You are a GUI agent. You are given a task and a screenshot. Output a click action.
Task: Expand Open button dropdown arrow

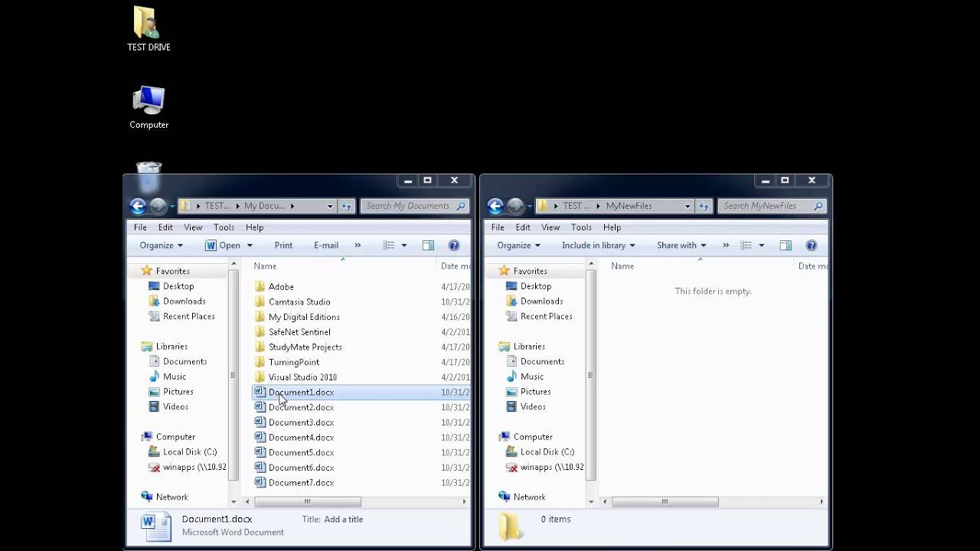[x=249, y=246]
